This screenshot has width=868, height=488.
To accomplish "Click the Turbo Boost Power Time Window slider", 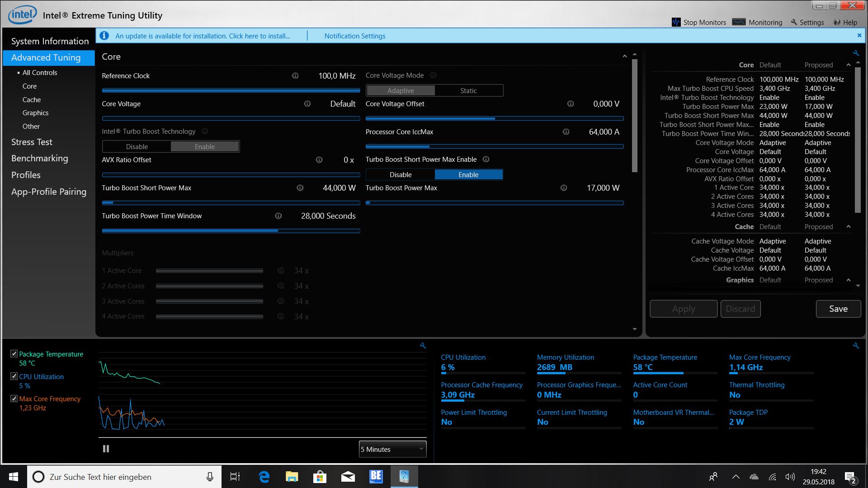I will click(231, 230).
